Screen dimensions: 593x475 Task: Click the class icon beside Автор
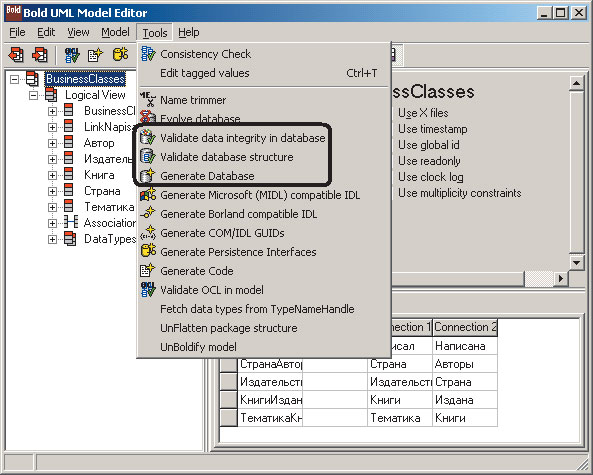tap(68, 143)
